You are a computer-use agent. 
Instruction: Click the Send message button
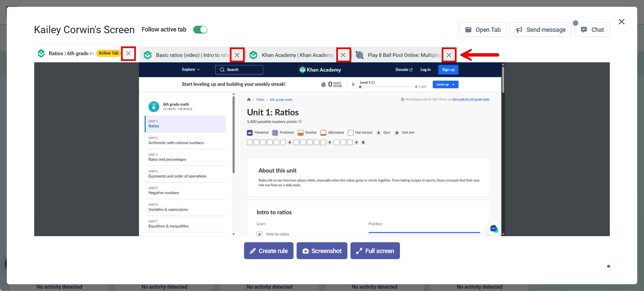tap(541, 30)
